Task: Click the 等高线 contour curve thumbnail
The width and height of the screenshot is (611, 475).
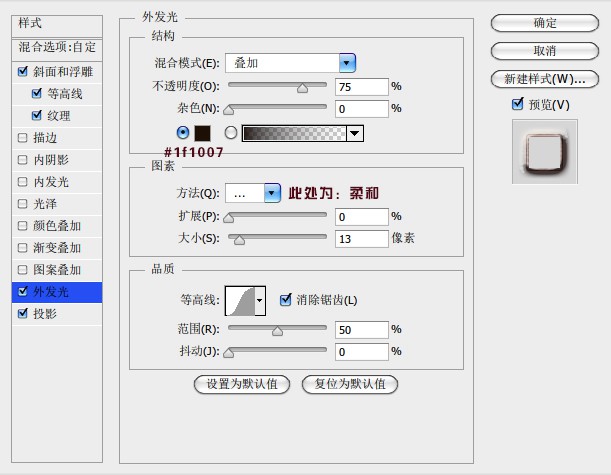Action: pyautogui.click(x=240, y=300)
